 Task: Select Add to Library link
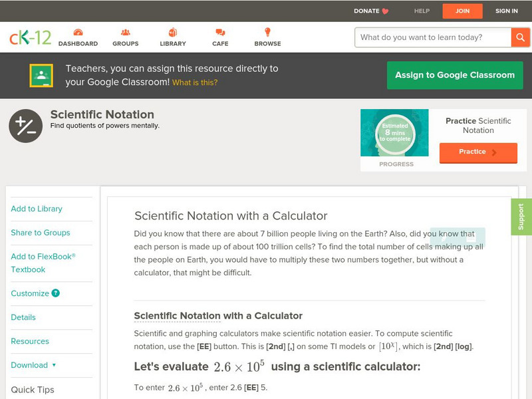(x=37, y=209)
